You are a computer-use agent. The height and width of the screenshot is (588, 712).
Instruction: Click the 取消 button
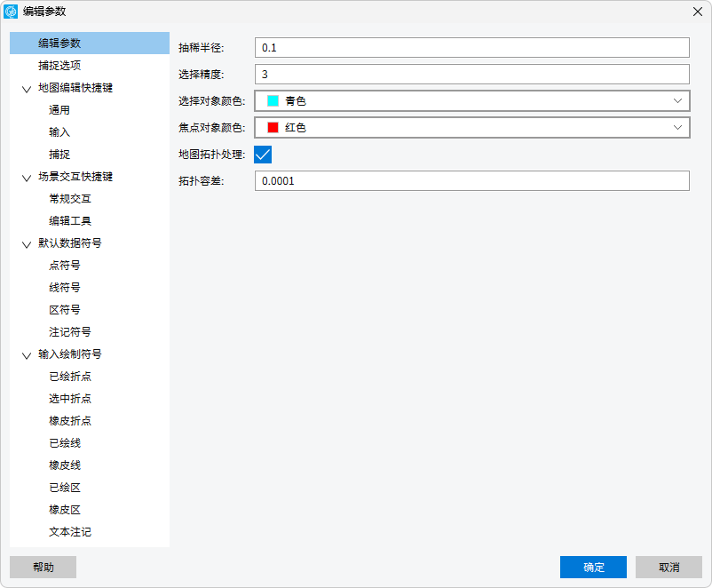pos(668,568)
